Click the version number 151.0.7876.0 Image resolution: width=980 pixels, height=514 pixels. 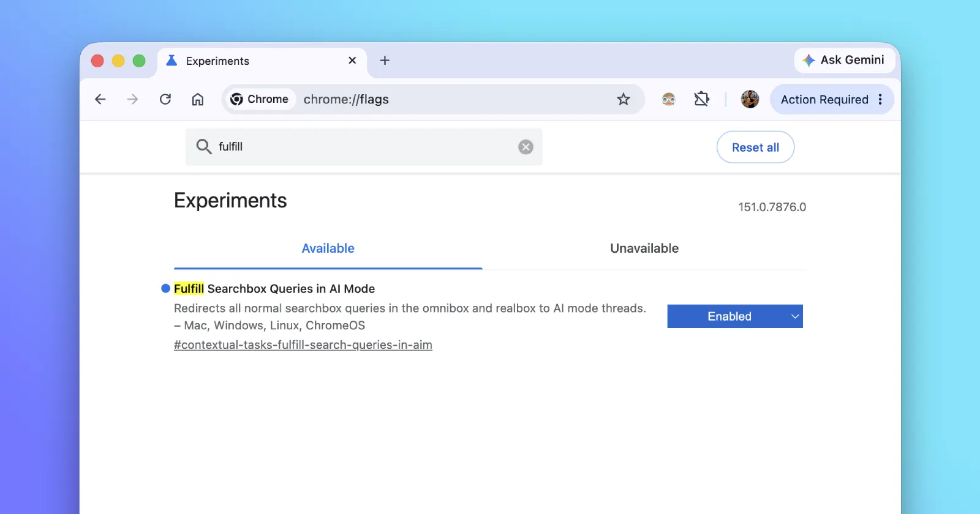[x=772, y=207]
